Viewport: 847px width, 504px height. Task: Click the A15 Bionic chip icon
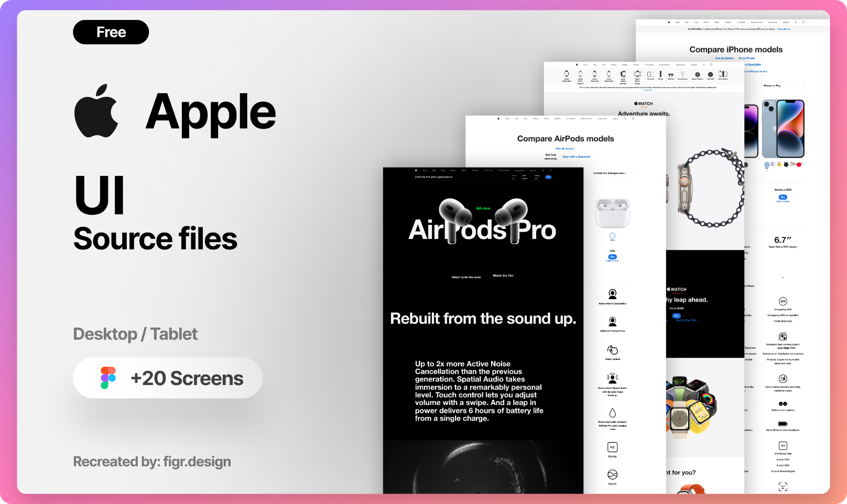(783, 446)
